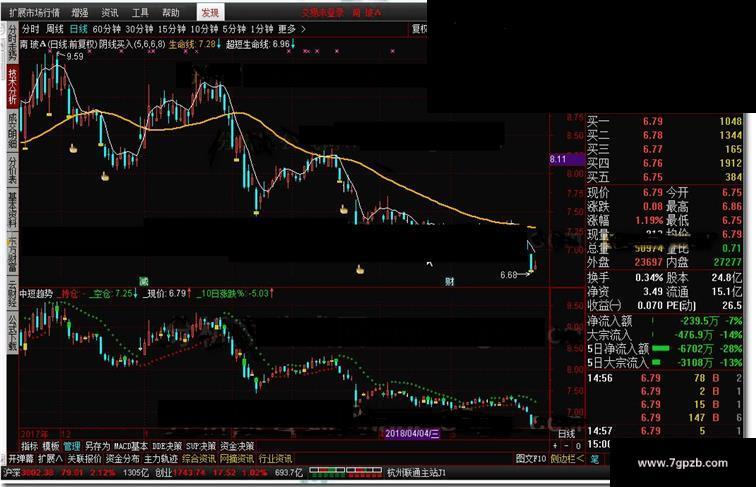Switch to 5分钟 period
The image size is (756, 487).
[234, 29]
